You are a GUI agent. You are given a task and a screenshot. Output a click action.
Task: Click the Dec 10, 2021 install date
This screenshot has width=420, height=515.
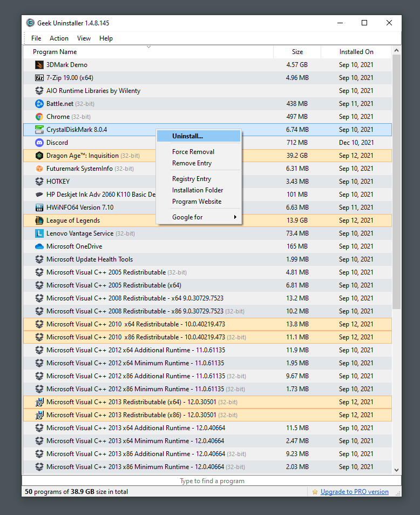[356, 143]
